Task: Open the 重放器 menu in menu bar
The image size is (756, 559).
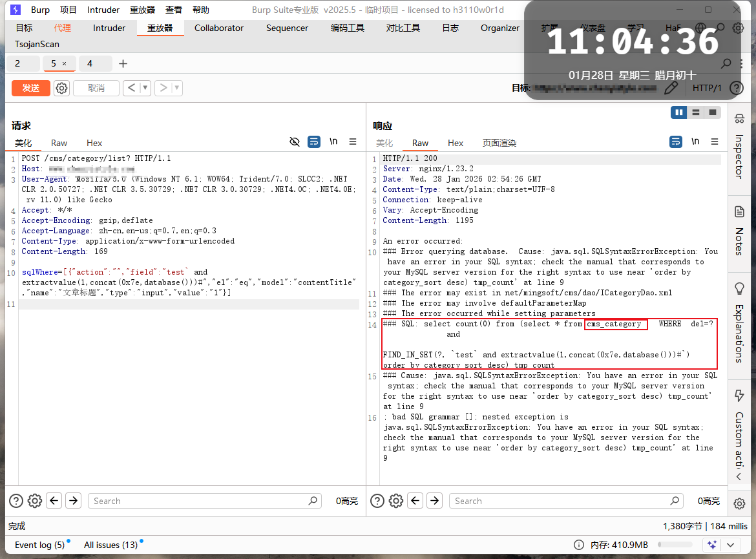Action: [x=142, y=10]
